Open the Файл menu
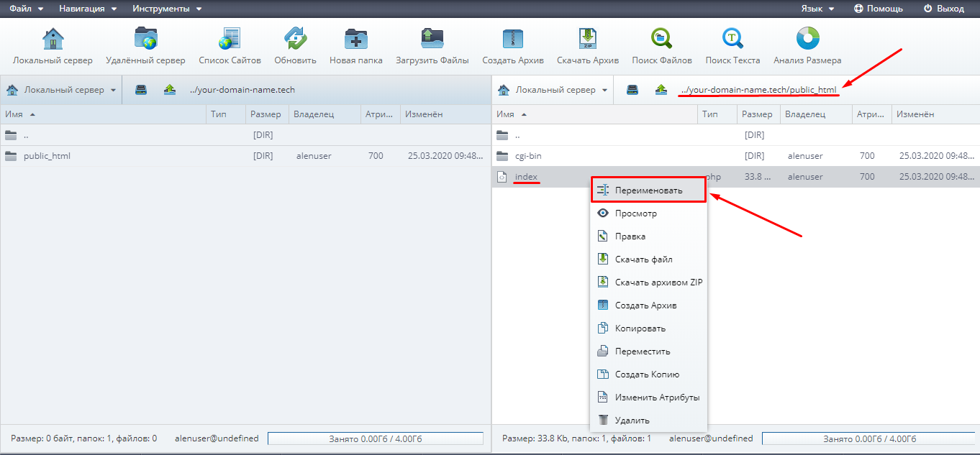Screen dimensions: 980x455 tap(26, 9)
